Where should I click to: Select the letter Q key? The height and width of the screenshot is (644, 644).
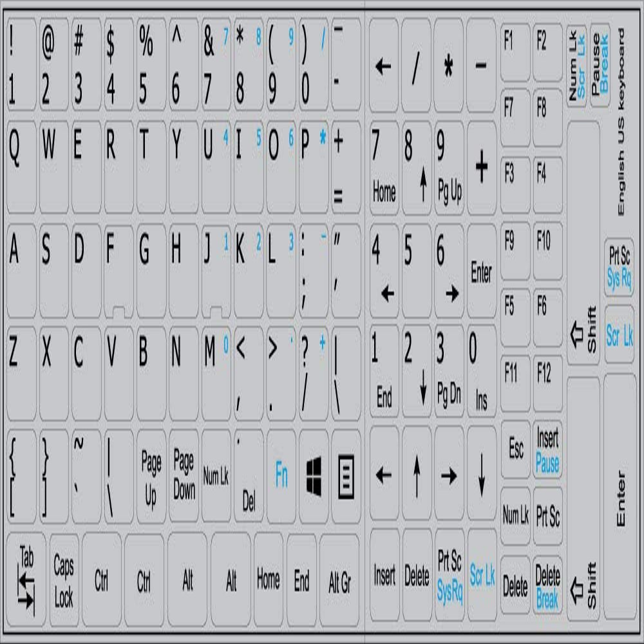point(21,167)
